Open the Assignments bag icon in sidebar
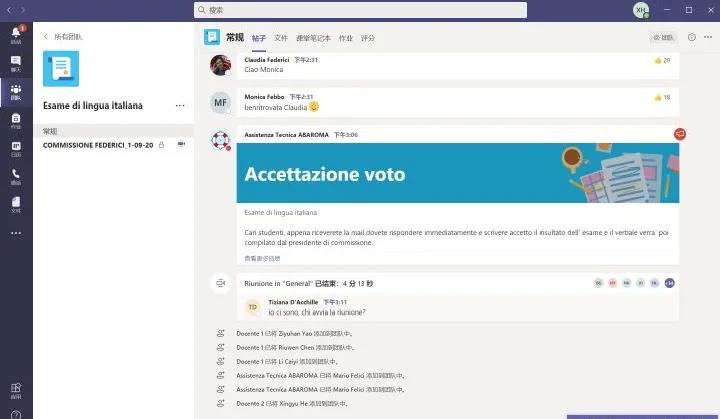This screenshot has height=419, width=720. (16, 120)
